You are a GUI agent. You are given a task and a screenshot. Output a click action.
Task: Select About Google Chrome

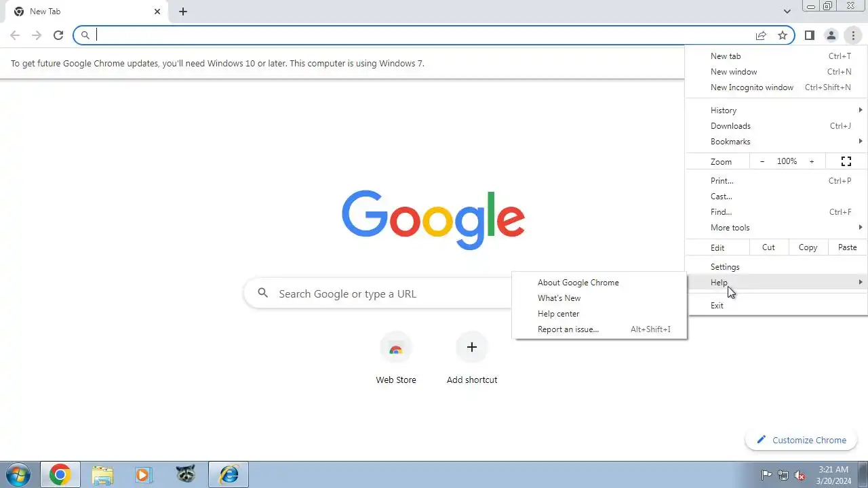coord(599,283)
